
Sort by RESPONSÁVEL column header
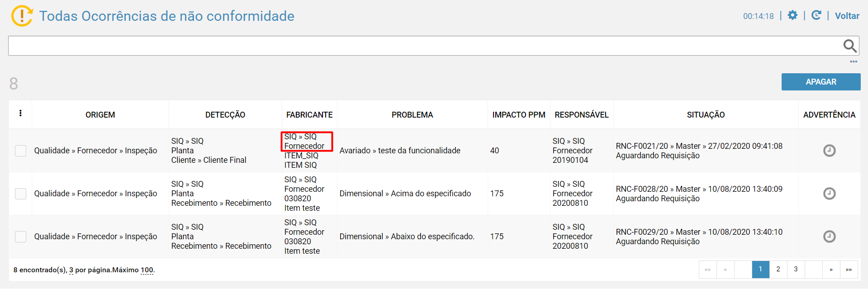[x=582, y=115]
